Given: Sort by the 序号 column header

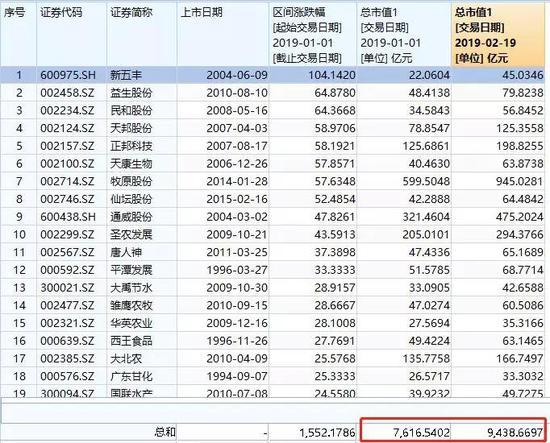Looking at the screenshot, I should tap(18, 34).
